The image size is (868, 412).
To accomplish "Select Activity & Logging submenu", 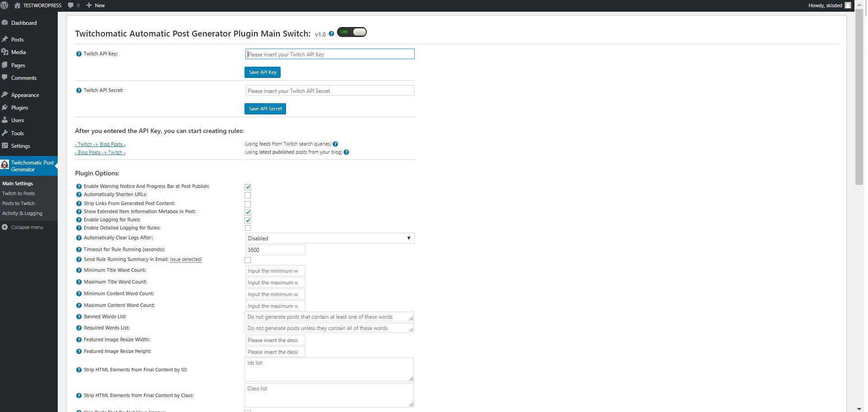I will coord(22,213).
